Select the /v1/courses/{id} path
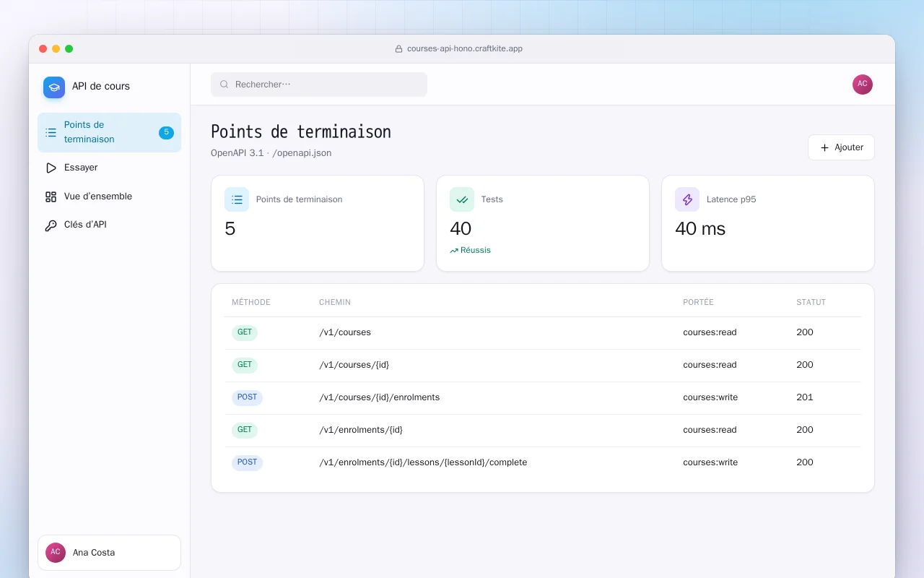Image resolution: width=924 pixels, height=578 pixels. click(354, 365)
